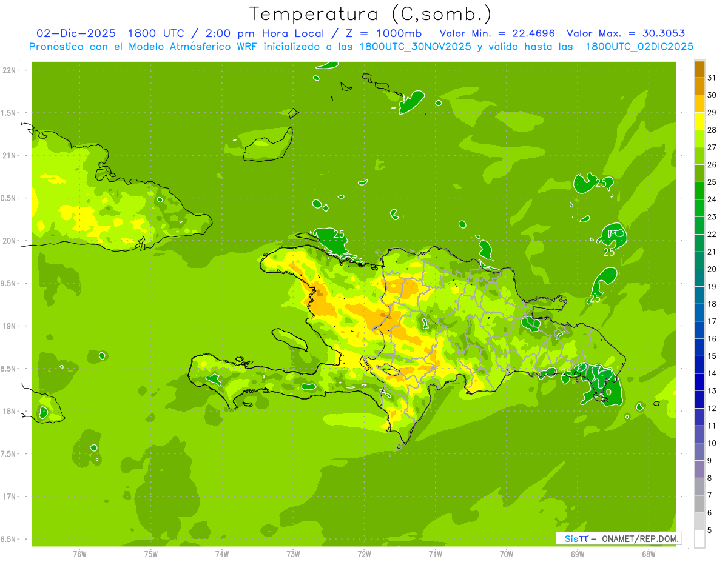
Task: Click the "20N" latitude axis label
Action: coord(10,241)
